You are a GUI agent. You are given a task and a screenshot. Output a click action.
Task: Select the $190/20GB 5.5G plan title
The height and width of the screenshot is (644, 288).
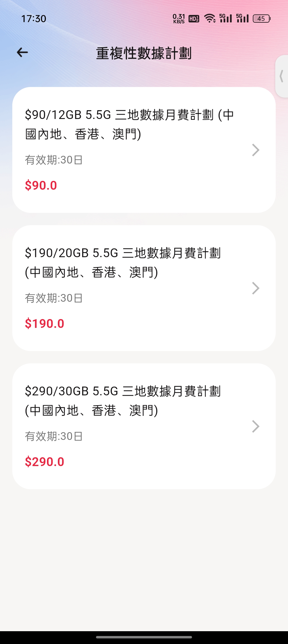[123, 263]
